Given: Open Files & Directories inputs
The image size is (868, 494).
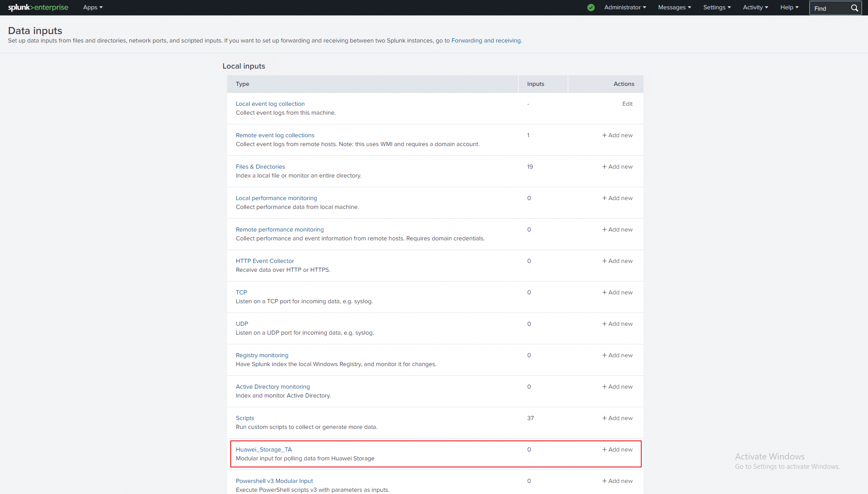Looking at the screenshot, I should 260,167.
